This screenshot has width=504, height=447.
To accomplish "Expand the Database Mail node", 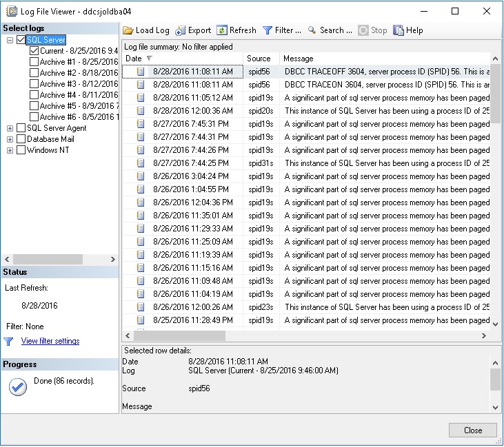I will pyautogui.click(x=10, y=139).
